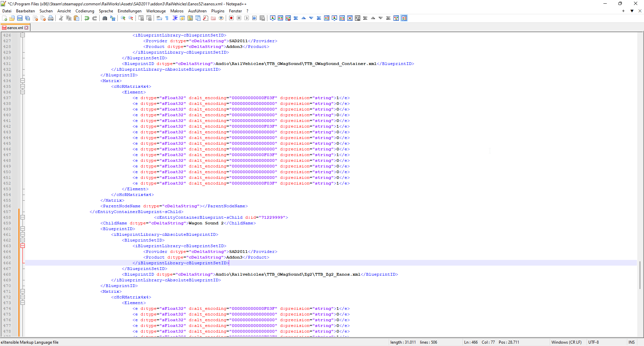
Task: Toggle file monitoring eye icon
Action: [221, 18]
